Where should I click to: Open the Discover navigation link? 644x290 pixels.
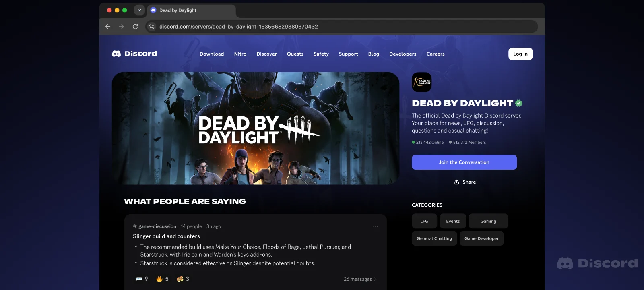pyautogui.click(x=266, y=54)
